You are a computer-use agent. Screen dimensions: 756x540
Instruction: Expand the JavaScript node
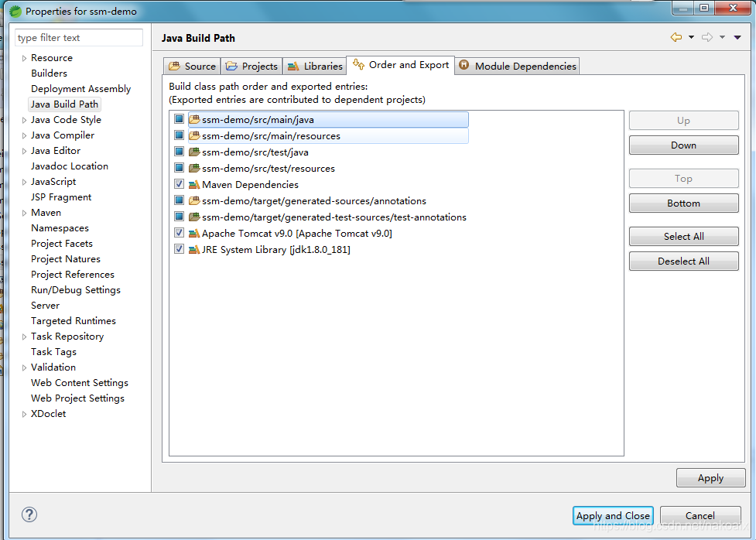click(x=24, y=182)
